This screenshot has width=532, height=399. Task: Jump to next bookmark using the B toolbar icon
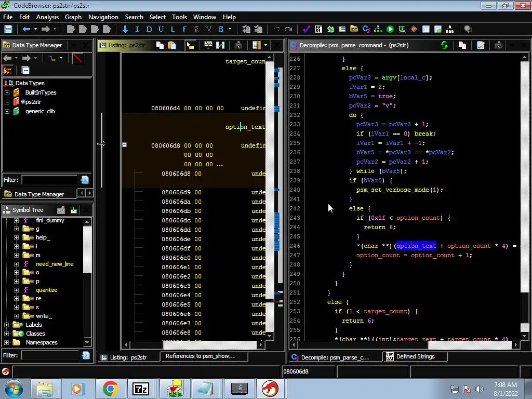pos(221,29)
